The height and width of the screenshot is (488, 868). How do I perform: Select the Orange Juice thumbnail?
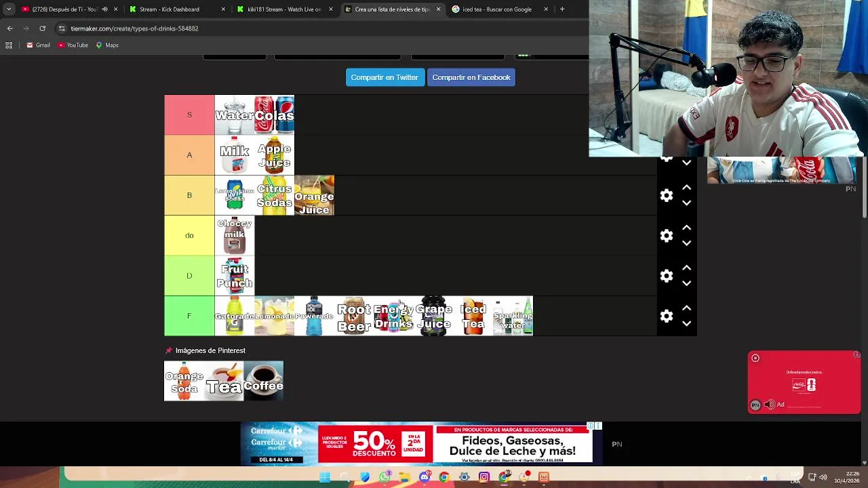[x=315, y=195]
